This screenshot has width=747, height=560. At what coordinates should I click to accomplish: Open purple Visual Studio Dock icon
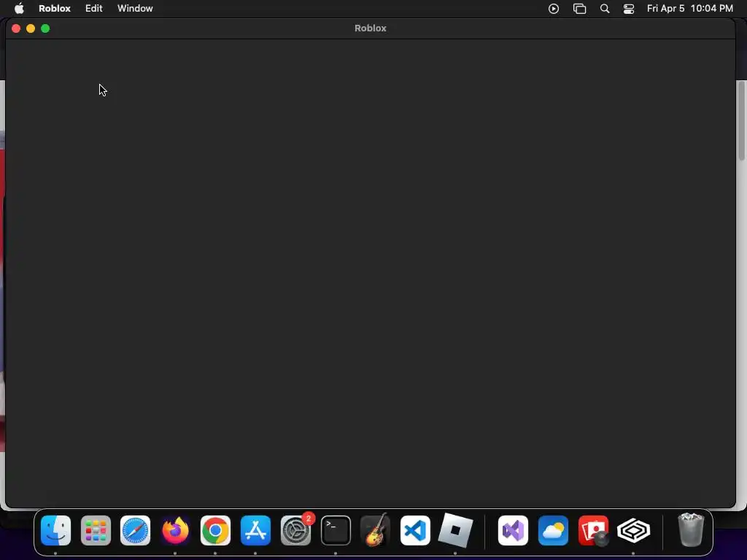(x=513, y=531)
